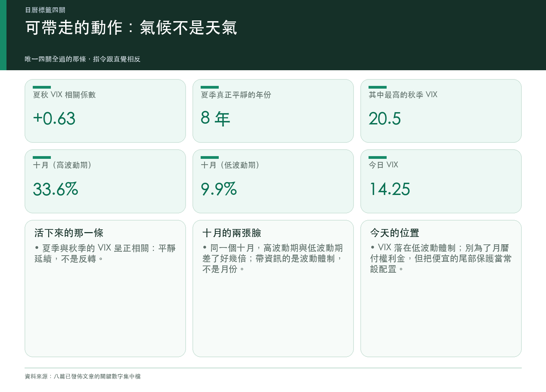Select the bullet starting 夏季與秋季的 VIX 呈正相關

pos(105,253)
